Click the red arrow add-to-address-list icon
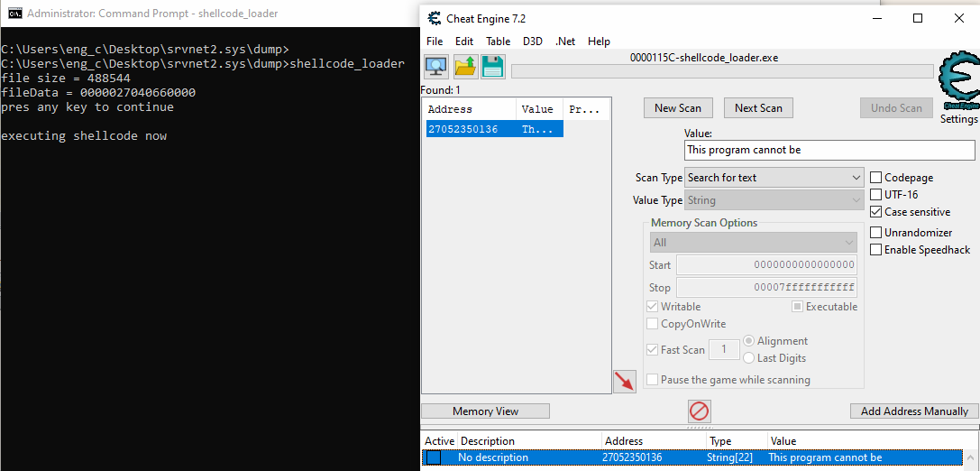980x471 pixels. click(625, 381)
